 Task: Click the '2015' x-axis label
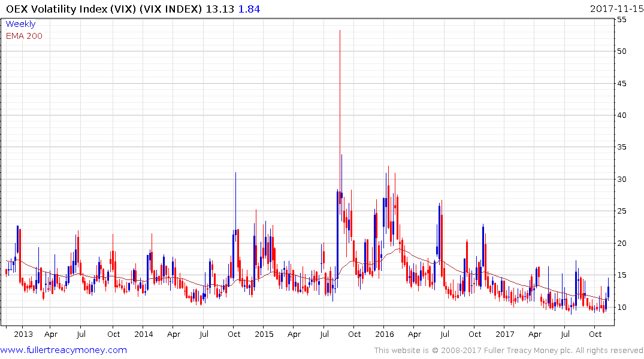(264, 334)
